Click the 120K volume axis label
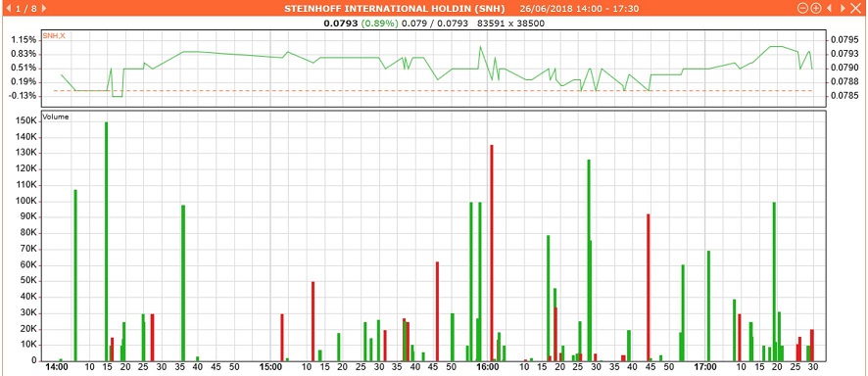868x376 pixels. (25, 169)
